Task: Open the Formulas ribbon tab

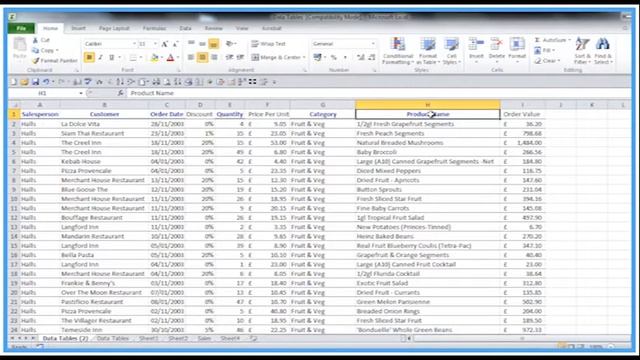Action: [x=154, y=28]
